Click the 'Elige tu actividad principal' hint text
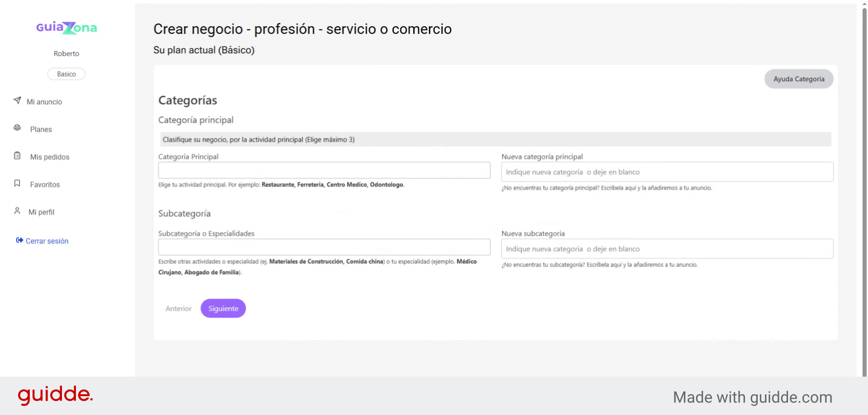The width and height of the screenshot is (868, 415). pyautogui.click(x=281, y=184)
